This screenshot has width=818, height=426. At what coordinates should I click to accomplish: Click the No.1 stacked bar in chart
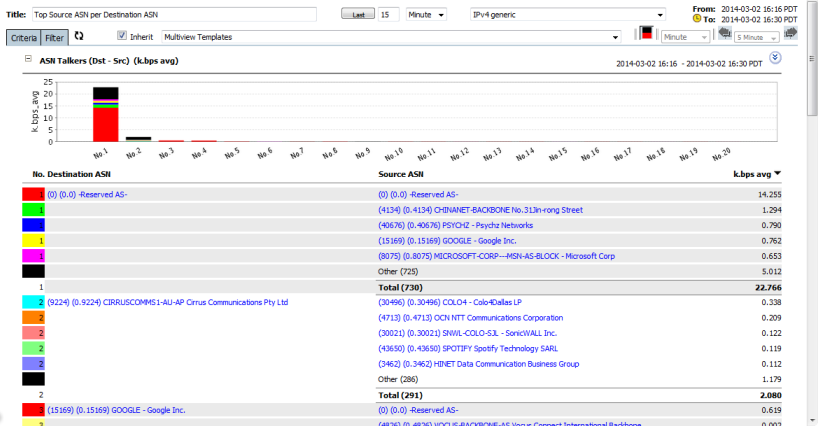tap(106, 114)
